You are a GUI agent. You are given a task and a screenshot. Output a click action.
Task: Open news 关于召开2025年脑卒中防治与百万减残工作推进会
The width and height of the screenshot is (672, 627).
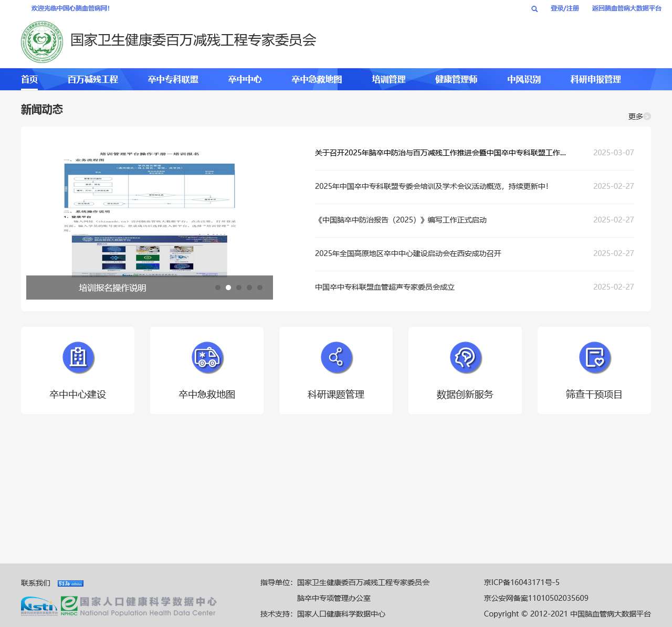[x=440, y=153]
